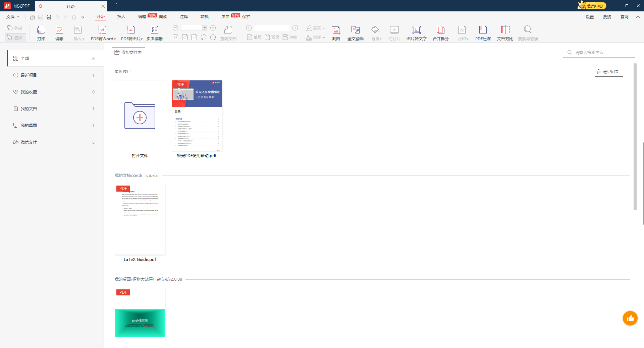Click the 添加文件夹 button
This screenshot has width=644, height=348.
coord(128,52)
